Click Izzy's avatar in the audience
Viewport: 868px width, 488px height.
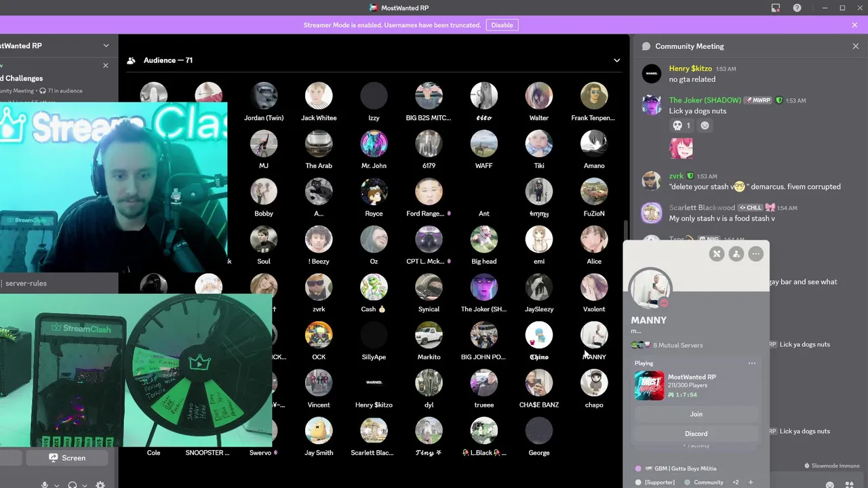(374, 96)
